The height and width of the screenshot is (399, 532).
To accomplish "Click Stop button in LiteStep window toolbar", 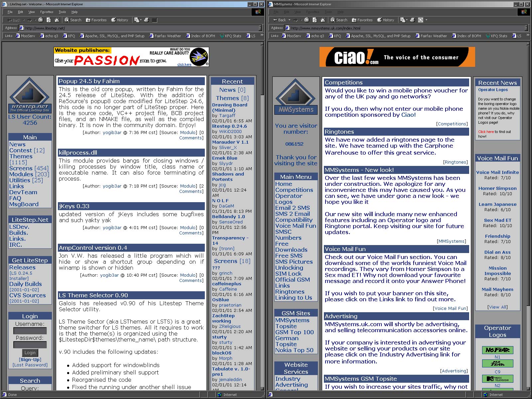I will (41, 20).
